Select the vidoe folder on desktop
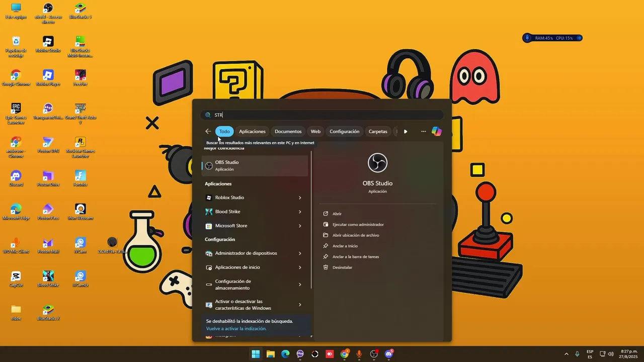644x362 pixels. click(16, 313)
